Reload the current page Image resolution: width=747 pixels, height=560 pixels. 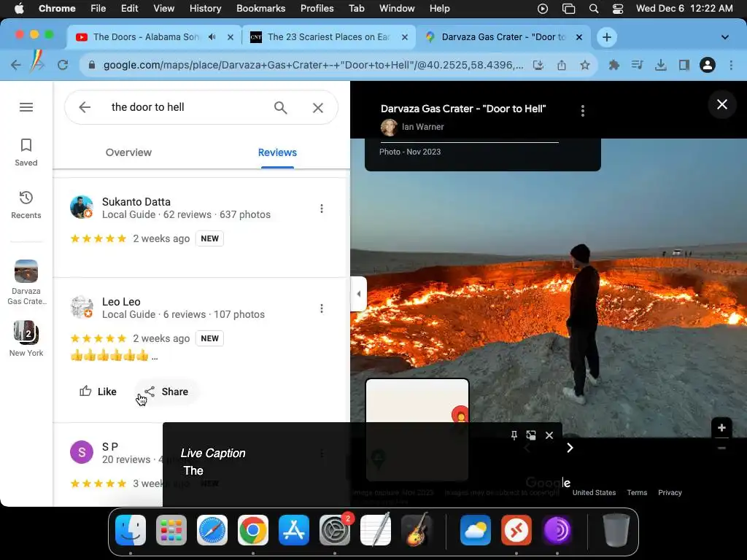pyautogui.click(x=63, y=65)
